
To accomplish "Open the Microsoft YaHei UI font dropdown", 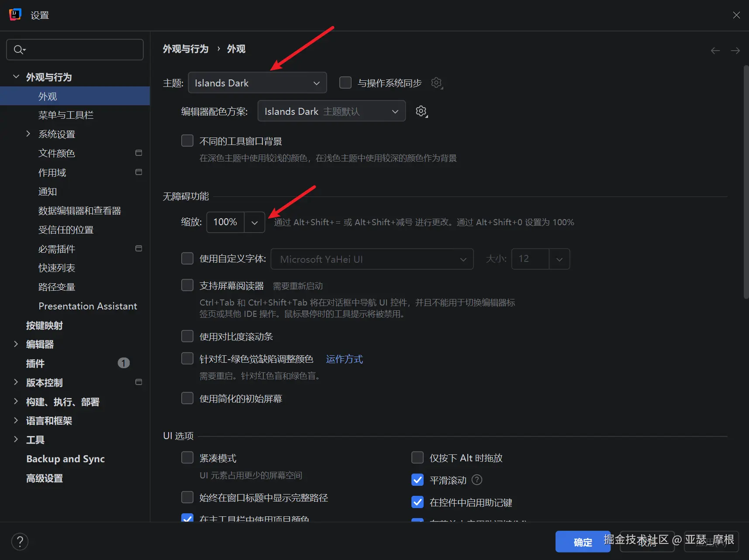I will tap(372, 259).
